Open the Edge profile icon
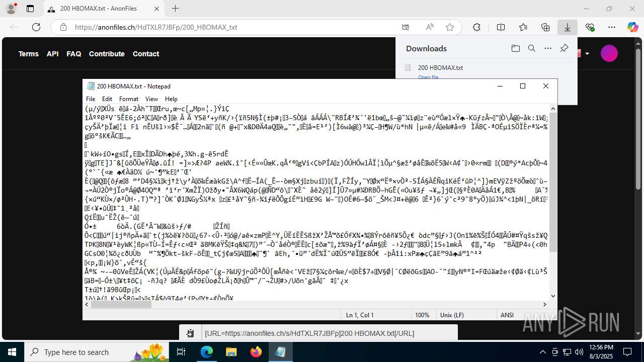The image size is (644, 362). 11,9
